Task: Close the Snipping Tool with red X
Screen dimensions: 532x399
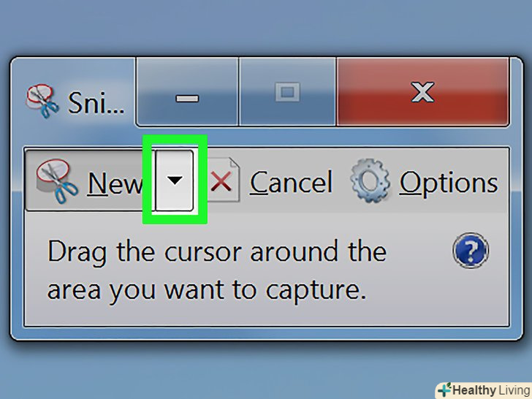Action: [x=422, y=91]
